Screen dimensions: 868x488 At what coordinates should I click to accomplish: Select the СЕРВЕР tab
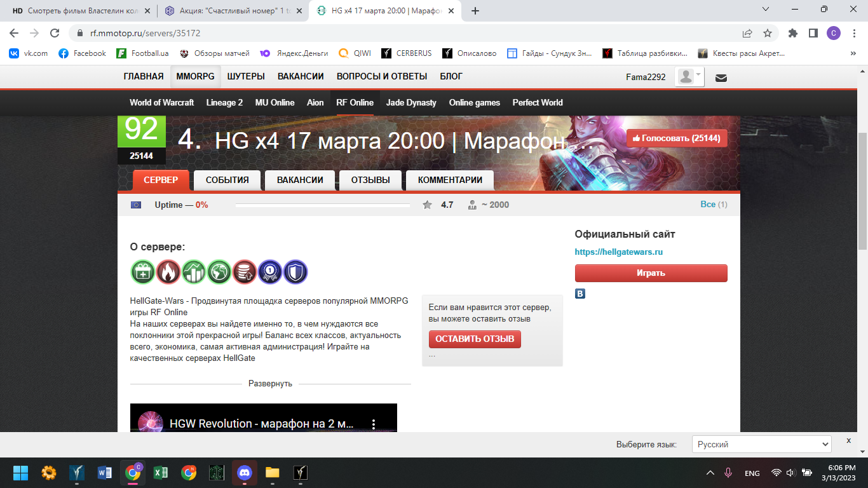161,180
